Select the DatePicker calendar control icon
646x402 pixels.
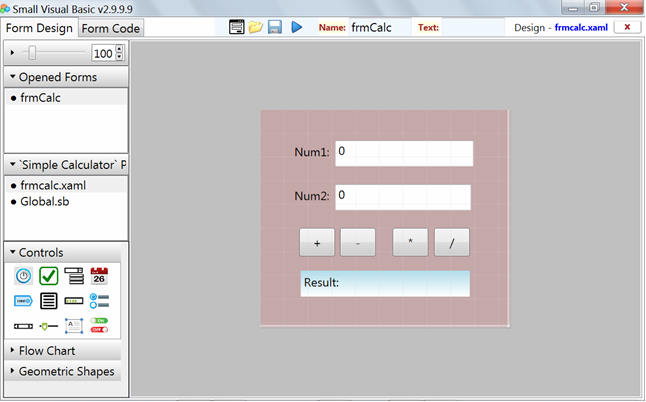[x=99, y=276]
